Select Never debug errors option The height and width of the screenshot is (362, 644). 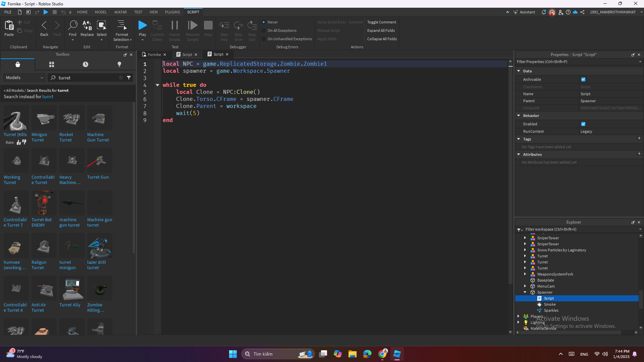pos(264,22)
